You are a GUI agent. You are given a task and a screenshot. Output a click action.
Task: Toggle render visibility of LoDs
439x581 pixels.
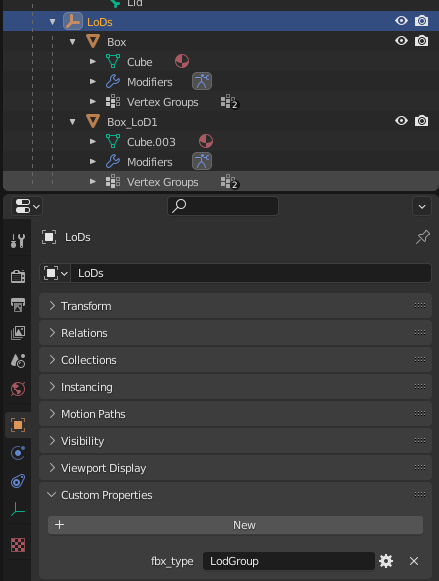421,21
